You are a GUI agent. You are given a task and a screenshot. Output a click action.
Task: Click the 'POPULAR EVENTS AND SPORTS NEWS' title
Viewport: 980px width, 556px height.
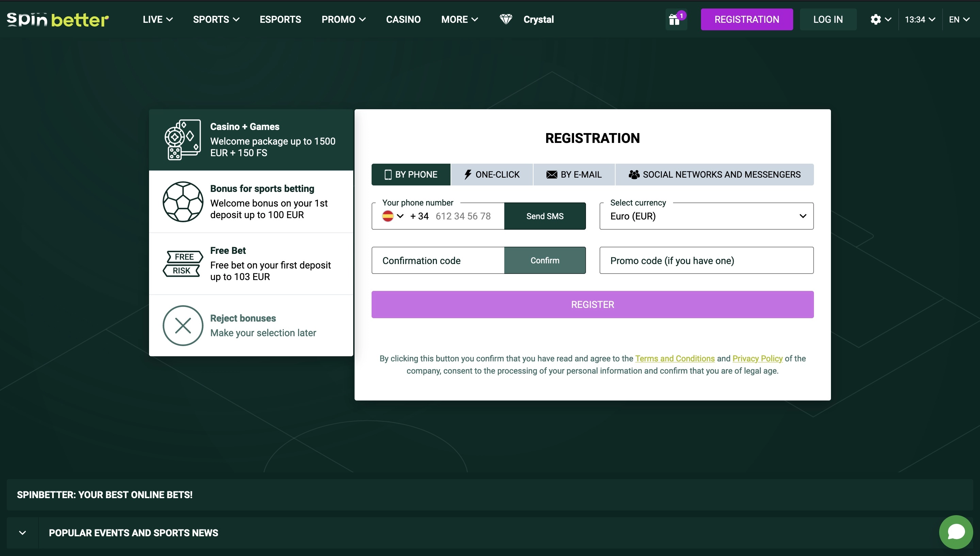click(x=133, y=533)
